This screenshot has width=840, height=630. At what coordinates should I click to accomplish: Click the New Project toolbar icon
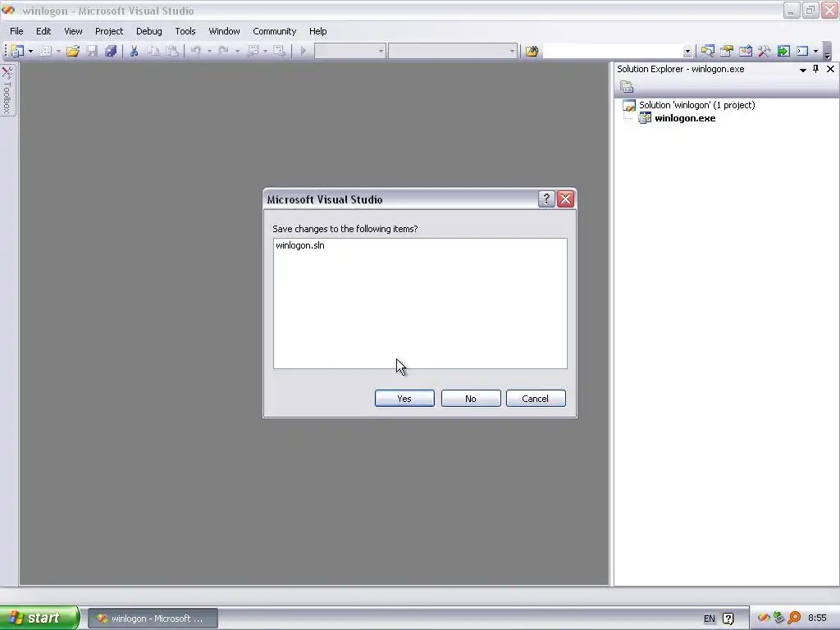[x=17, y=51]
